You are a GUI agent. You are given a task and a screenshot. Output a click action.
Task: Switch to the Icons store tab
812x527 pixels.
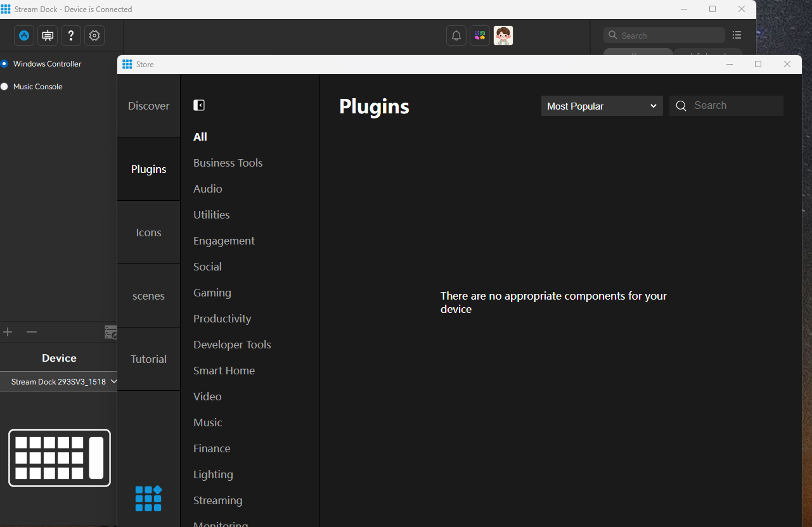(x=148, y=232)
